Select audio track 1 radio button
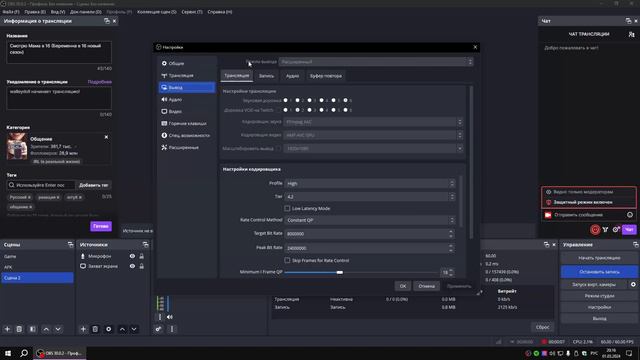The image size is (640, 360). pyautogui.click(x=286, y=100)
